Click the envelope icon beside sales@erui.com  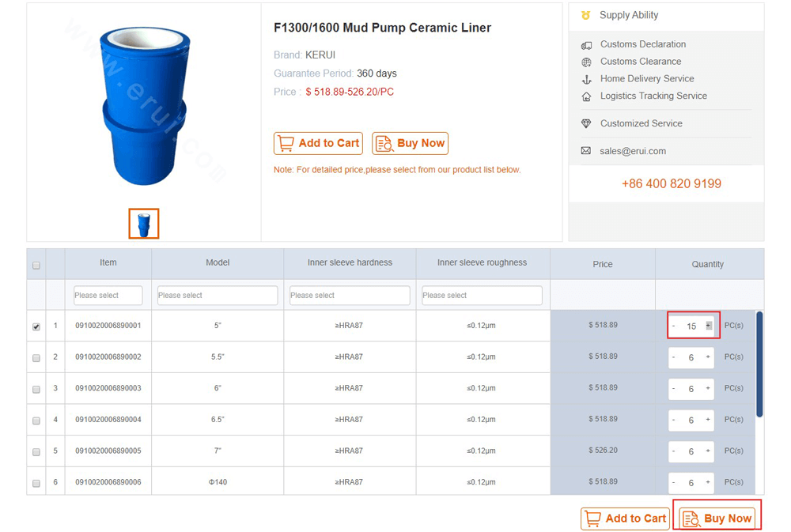tap(585, 151)
